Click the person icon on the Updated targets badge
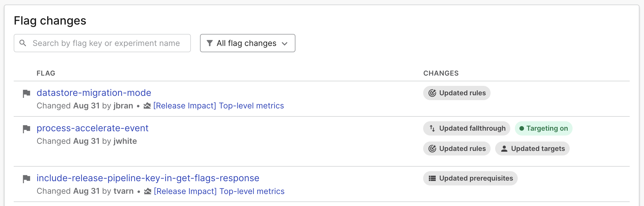The width and height of the screenshot is (644, 206). point(504,148)
